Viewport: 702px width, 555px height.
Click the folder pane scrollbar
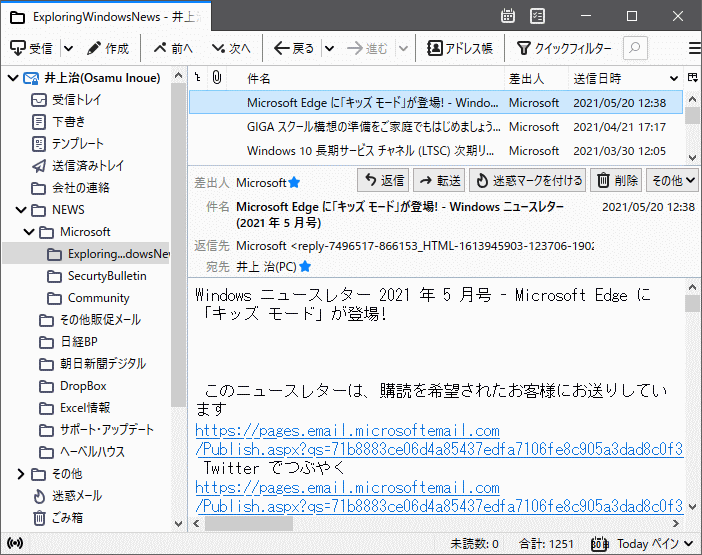point(178,298)
